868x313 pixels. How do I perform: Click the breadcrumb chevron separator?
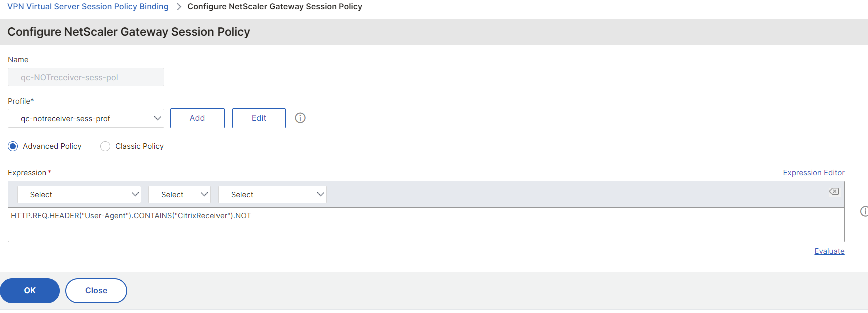(x=179, y=7)
